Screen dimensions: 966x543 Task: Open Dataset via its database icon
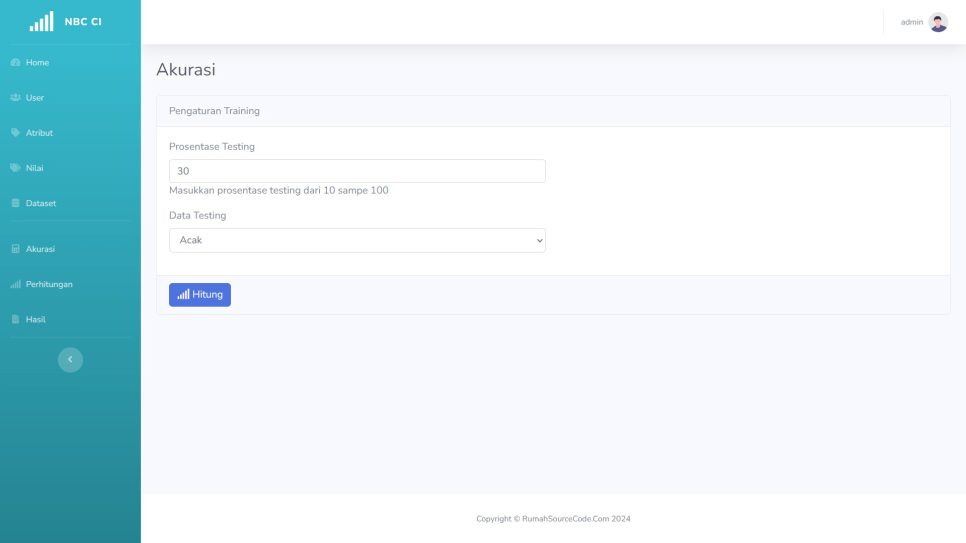click(15, 203)
